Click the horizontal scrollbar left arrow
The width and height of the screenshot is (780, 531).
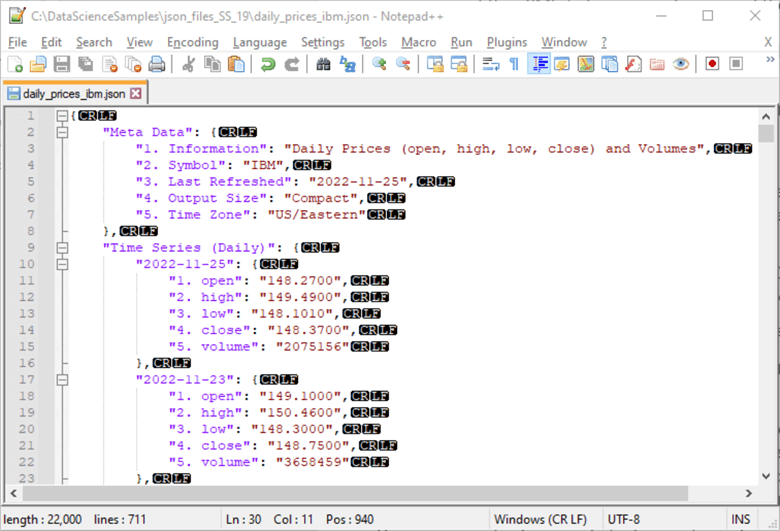13,493
